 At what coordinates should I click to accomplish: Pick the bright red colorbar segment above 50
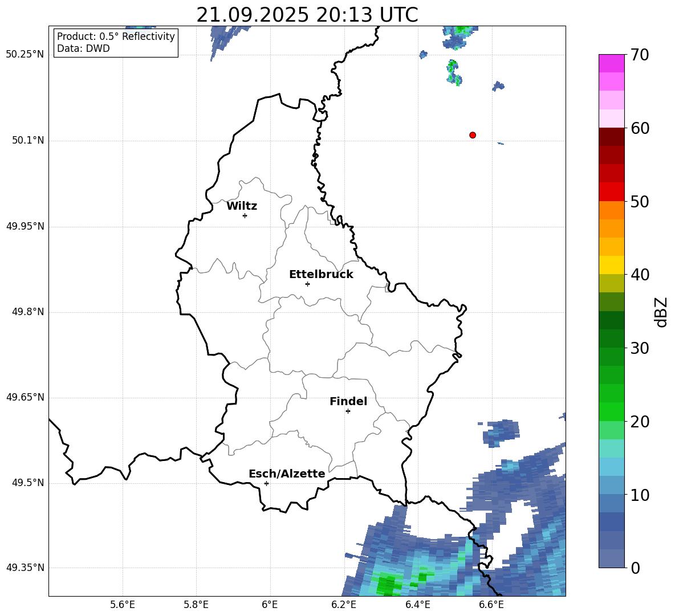[611, 191]
